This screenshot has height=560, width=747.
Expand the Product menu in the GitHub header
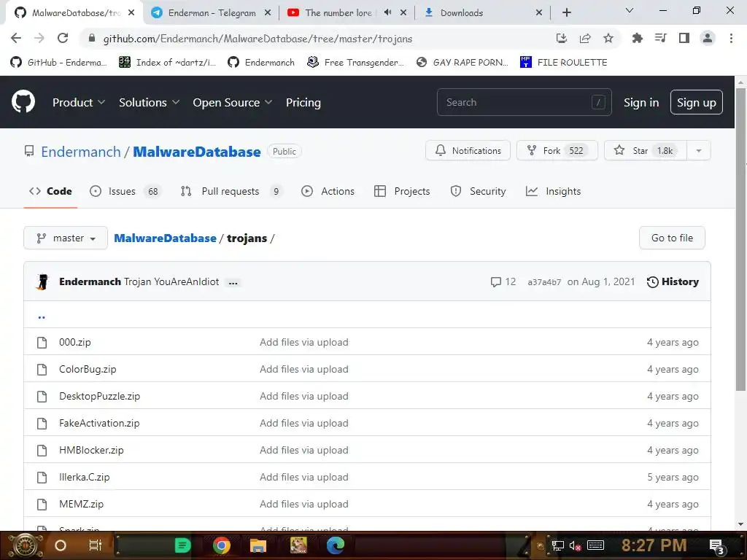click(79, 102)
